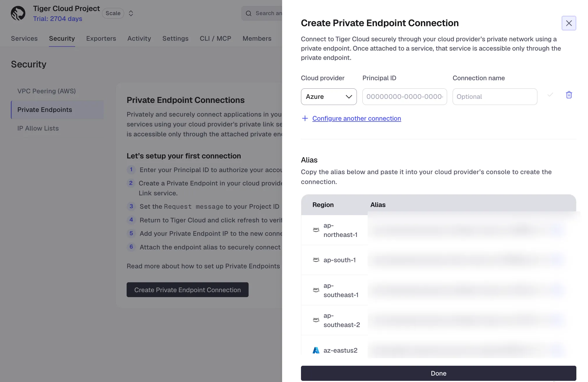
Task: Click the Done button
Action: click(x=438, y=373)
